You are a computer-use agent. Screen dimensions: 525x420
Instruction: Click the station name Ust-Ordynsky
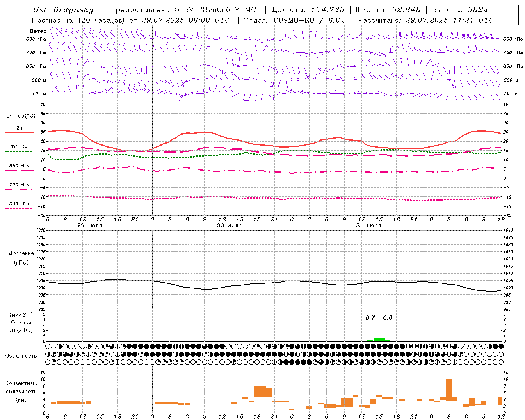[x=63, y=10]
